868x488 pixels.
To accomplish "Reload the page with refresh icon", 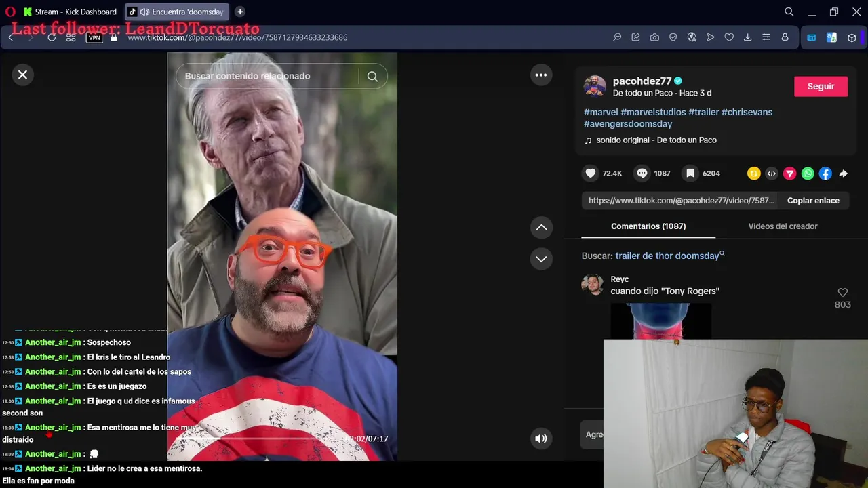I will coord(52,37).
